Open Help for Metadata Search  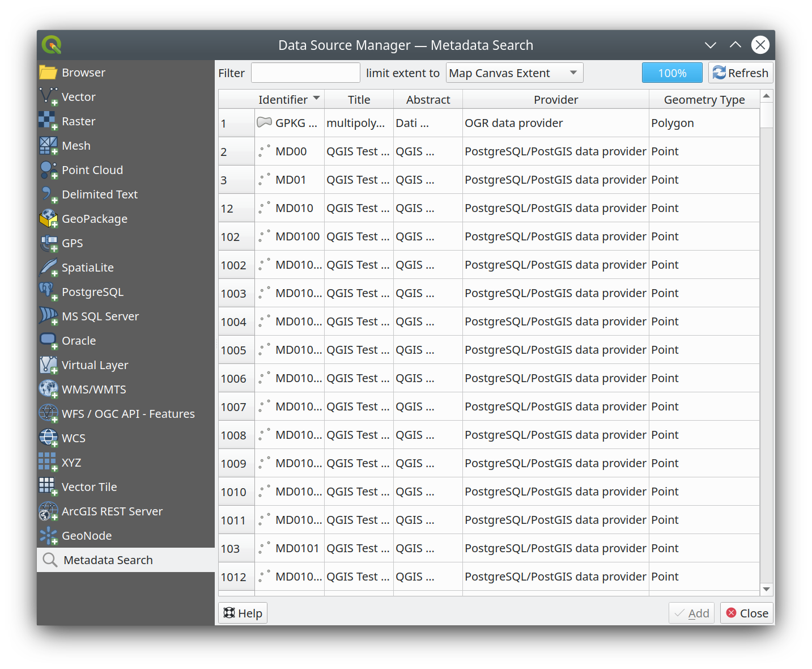243,612
